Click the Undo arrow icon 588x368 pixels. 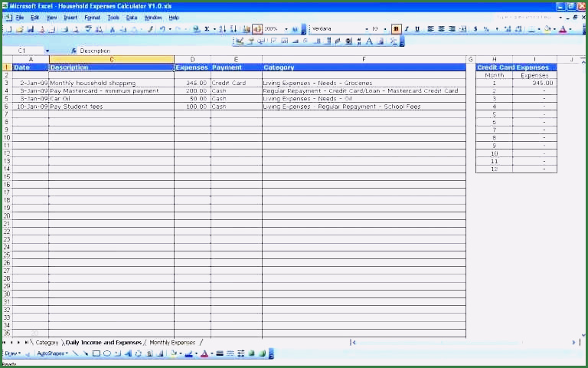point(162,29)
